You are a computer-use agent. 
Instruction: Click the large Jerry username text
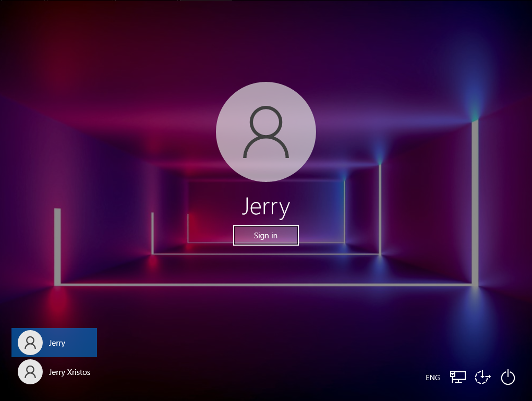[x=266, y=206]
